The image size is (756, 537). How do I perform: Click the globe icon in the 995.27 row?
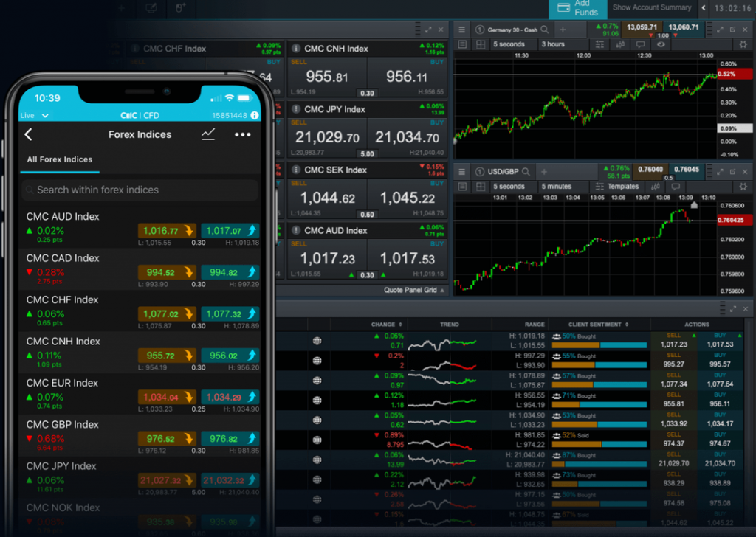(x=317, y=361)
